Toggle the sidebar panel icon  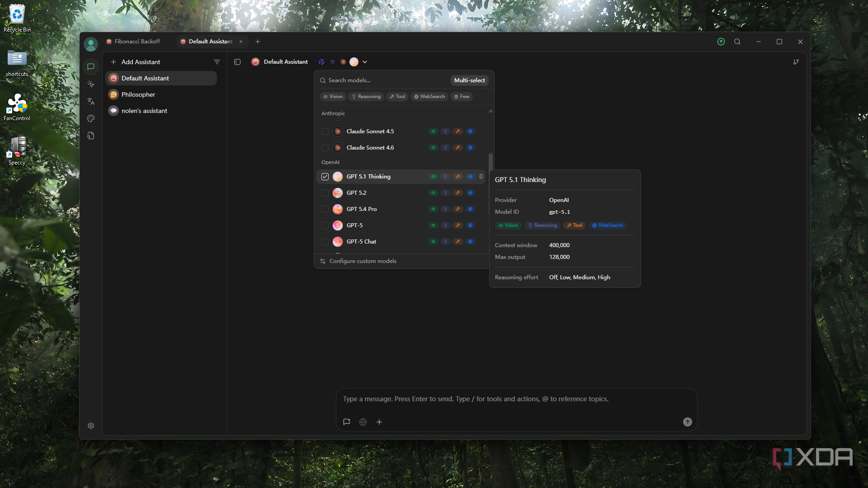(x=237, y=62)
